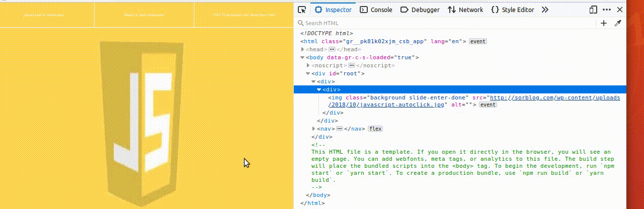Close the developer tools panel
Viewport: 644px width, 209px height.
click(x=620, y=10)
